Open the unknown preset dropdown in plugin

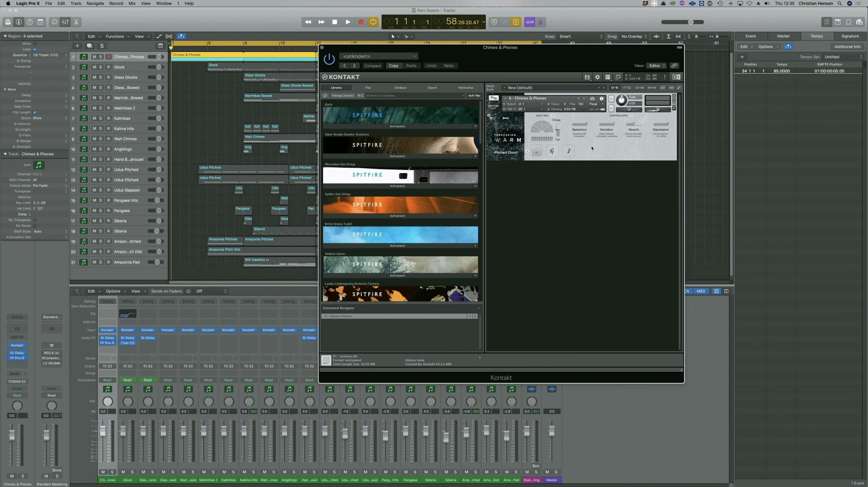(x=379, y=56)
